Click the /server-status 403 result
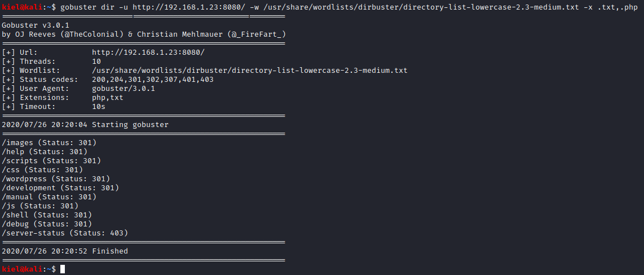The width and height of the screenshot is (644, 275). 65,233
